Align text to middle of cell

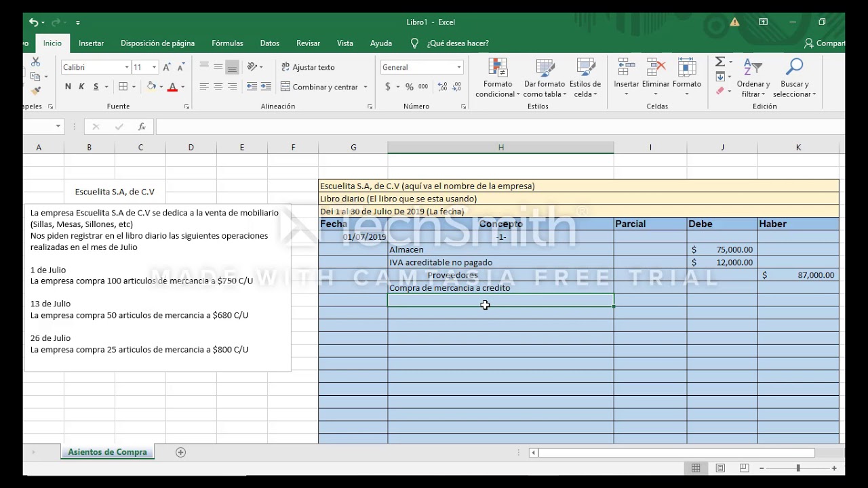click(x=218, y=66)
